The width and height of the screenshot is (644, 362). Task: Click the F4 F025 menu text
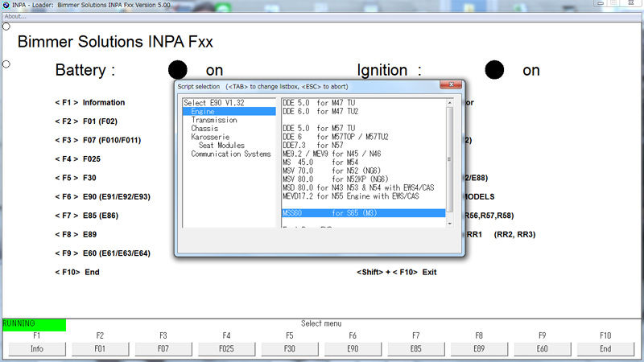(x=77, y=159)
